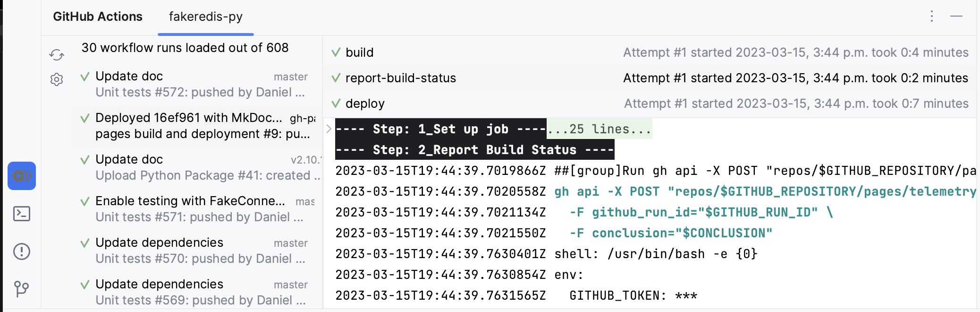The image size is (980, 312).
Task: Click the log line 'GITHUB_TOKEN: ***'
Action: 516,295
